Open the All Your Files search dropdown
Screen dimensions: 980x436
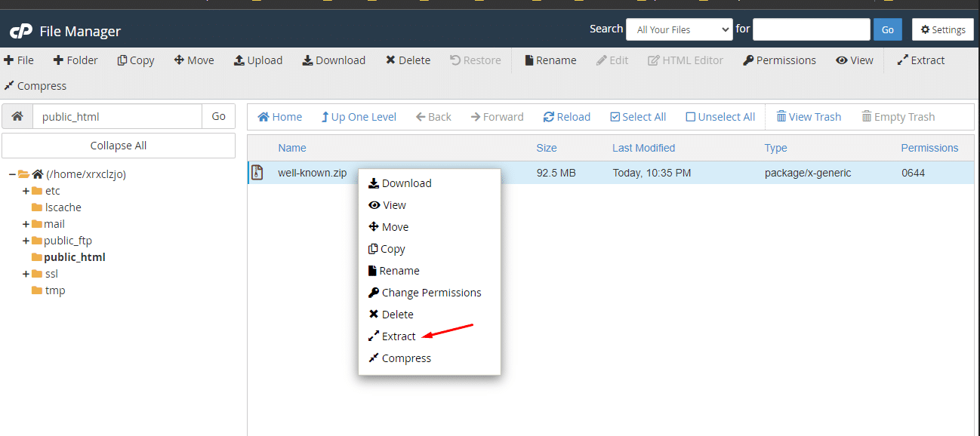[x=679, y=29]
